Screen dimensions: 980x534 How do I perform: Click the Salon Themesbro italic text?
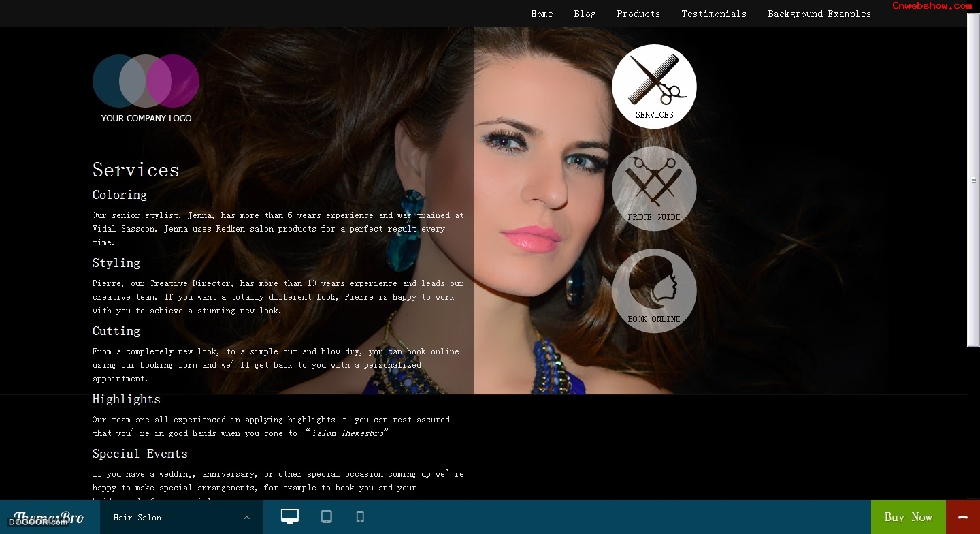point(347,433)
